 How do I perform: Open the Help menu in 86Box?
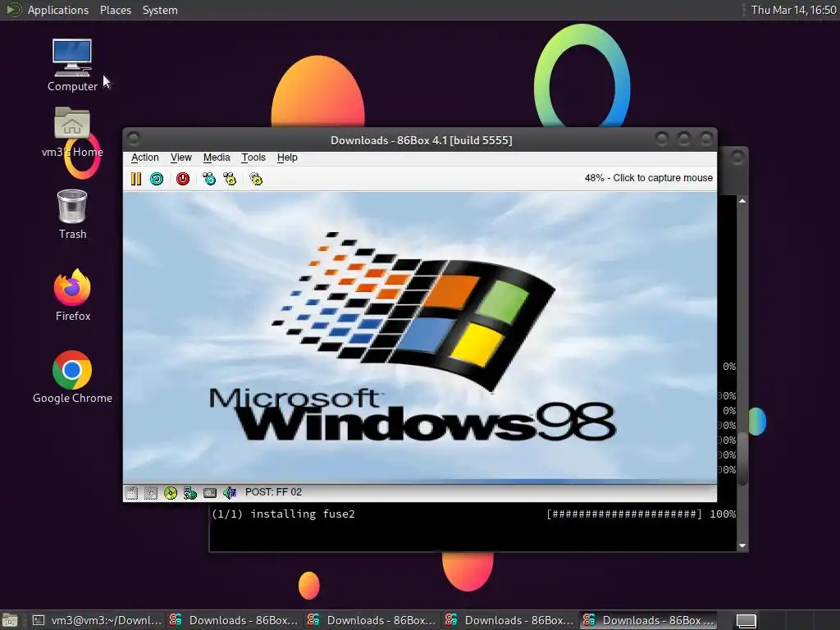pyautogui.click(x=287, y=157)
